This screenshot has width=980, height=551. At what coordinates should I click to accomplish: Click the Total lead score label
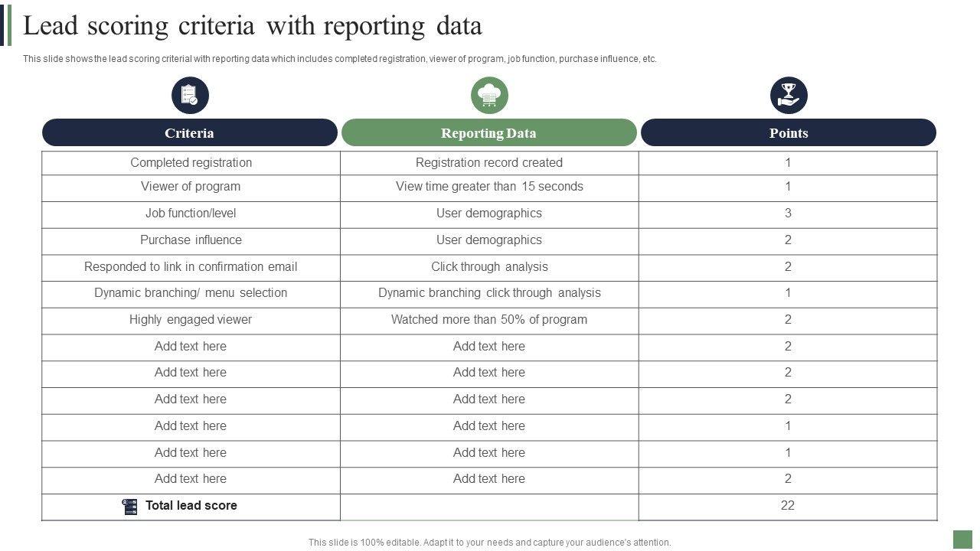click(x=191, y=506)
